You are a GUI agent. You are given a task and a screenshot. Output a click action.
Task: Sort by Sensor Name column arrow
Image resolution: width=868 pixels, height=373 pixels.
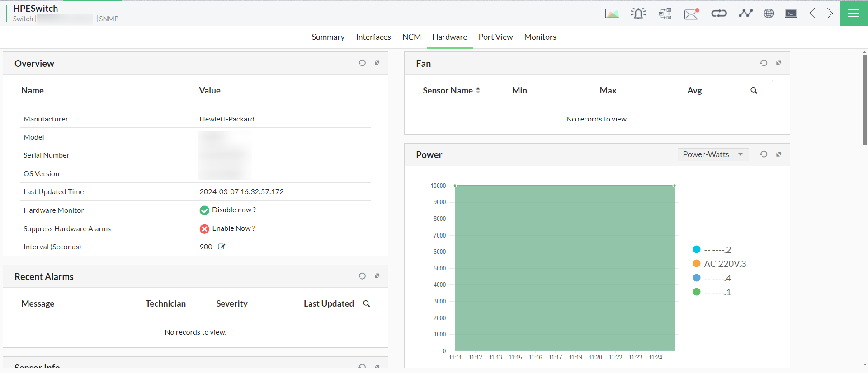pyautogui.click(x=478, y=90)
